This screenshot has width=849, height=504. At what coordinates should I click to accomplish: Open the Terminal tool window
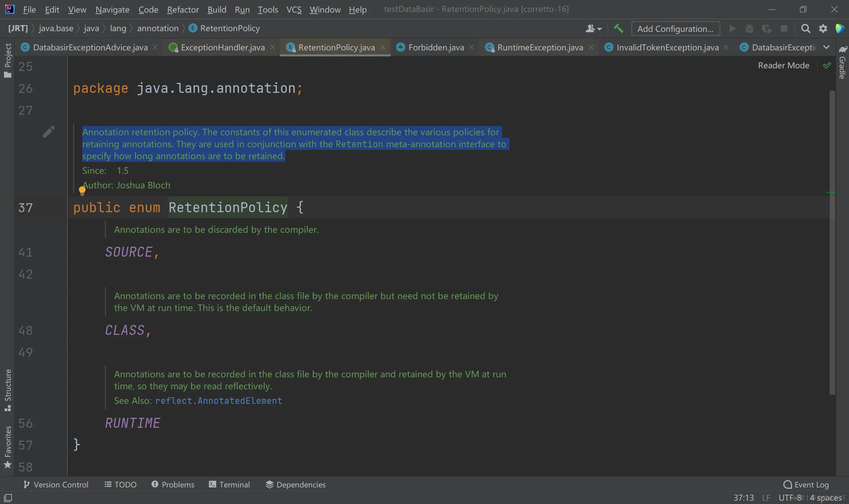(x=229, y=484)
